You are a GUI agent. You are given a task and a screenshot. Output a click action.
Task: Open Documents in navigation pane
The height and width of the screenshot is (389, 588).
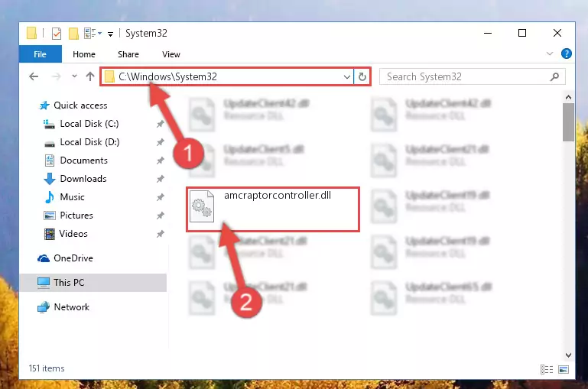[83, 160]
